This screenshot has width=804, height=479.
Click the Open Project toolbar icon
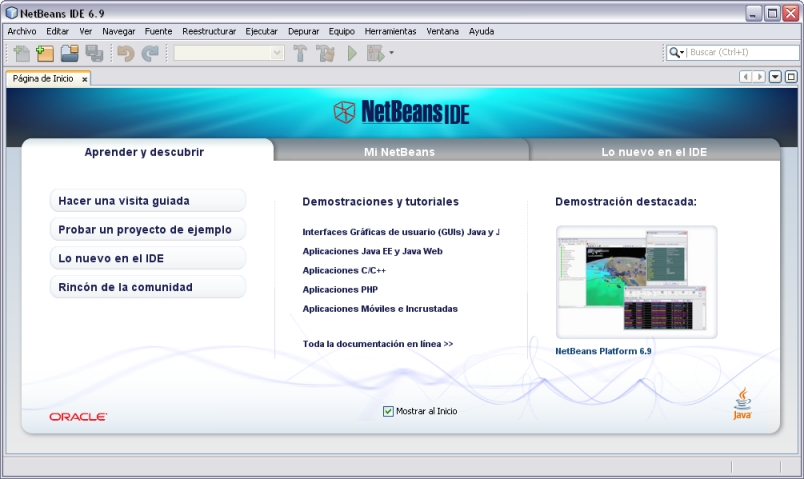(x=70, y=53)
